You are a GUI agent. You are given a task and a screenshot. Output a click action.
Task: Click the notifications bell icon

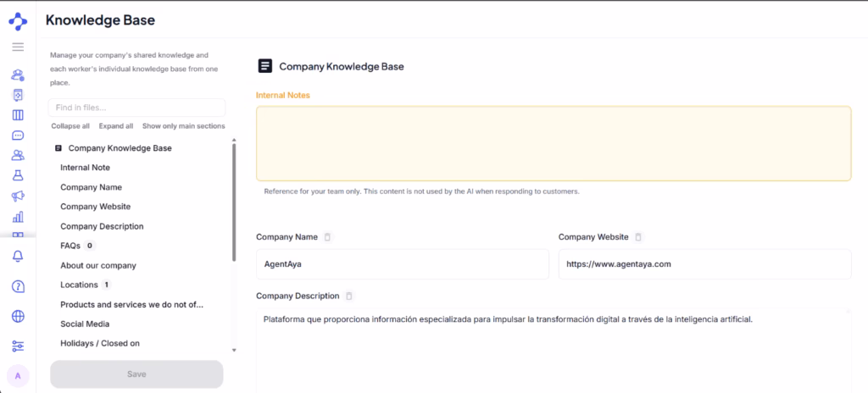click(18, 256)
